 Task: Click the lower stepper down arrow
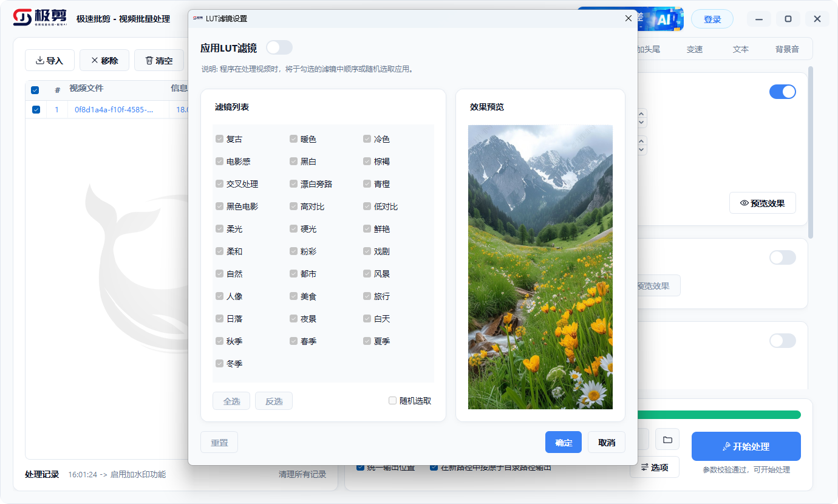tap(641, 150)
